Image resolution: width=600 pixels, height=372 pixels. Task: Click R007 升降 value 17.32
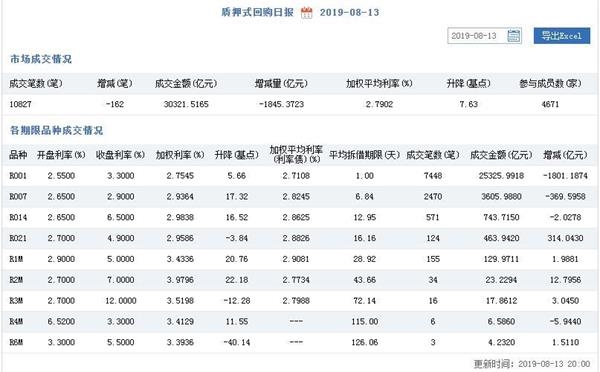[x=236, y=197]
